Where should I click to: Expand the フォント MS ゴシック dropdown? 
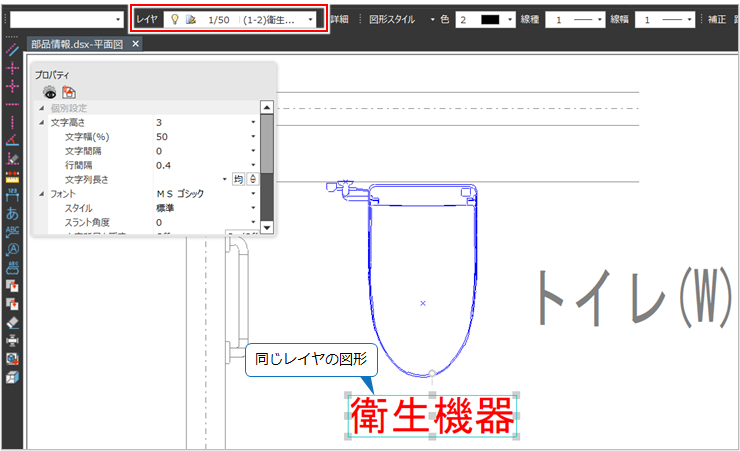click(253, 193)
